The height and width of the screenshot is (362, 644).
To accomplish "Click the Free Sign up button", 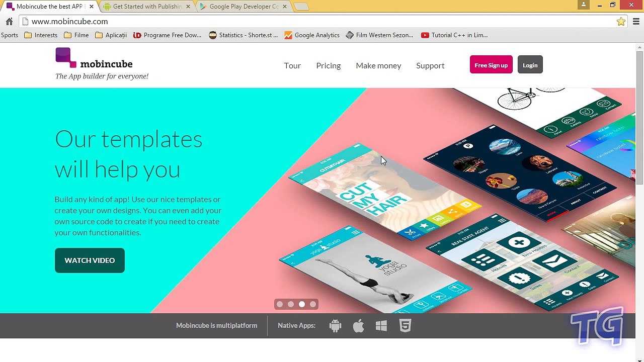I will click(491, 65).
